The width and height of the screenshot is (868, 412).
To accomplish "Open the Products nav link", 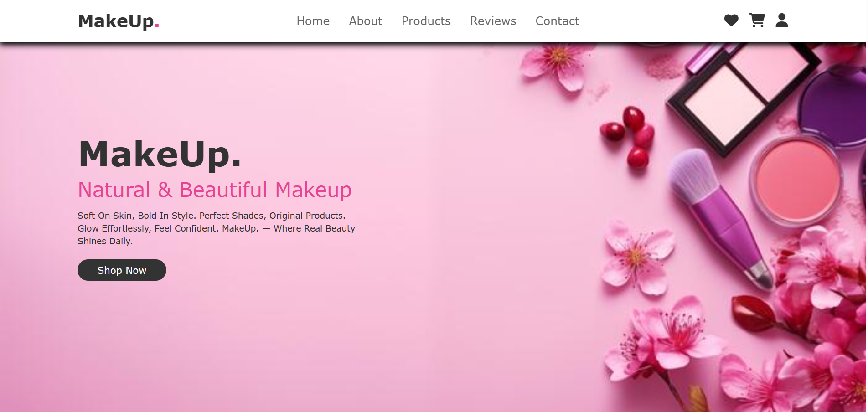I will coord(426,21).
